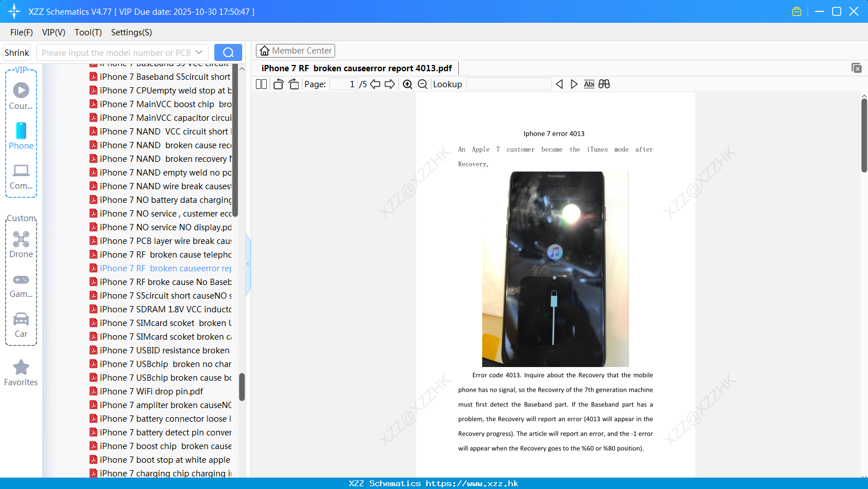Find previous lookup match triangle
The image size is (868, 489).
coord(559,84)
